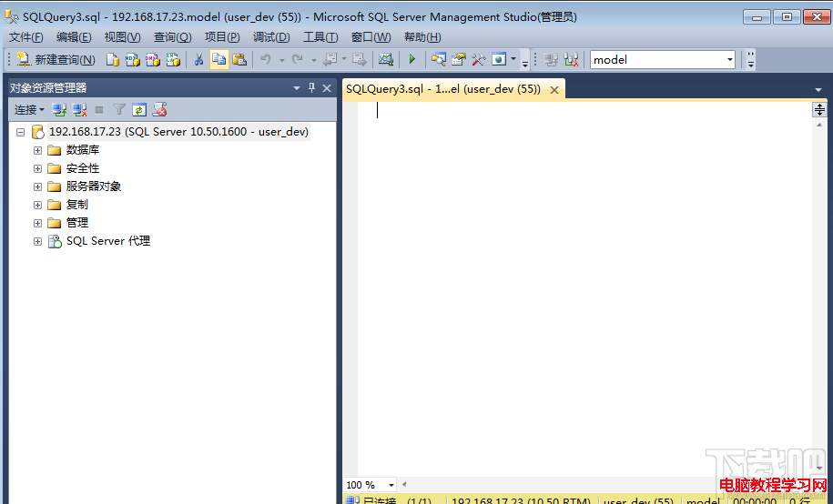The image size is (833, 504).
Task: Open the 项目(P) menu
Action: click(222, 37)
